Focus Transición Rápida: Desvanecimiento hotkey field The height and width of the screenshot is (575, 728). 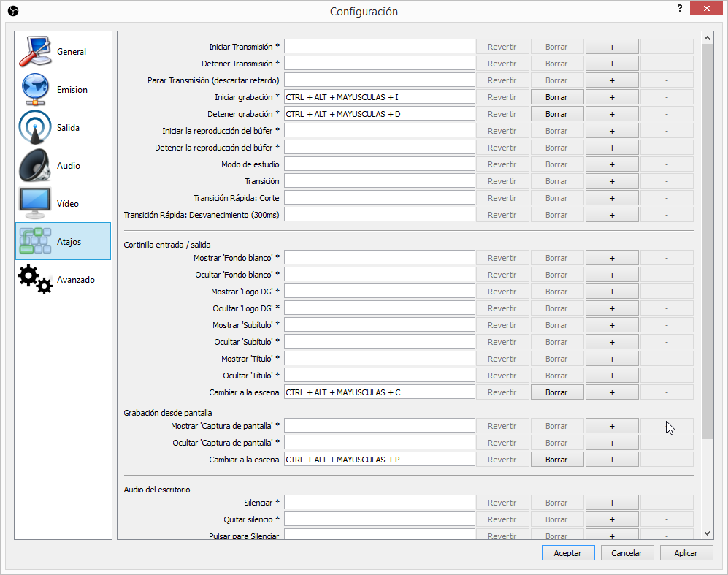(379, 214)
